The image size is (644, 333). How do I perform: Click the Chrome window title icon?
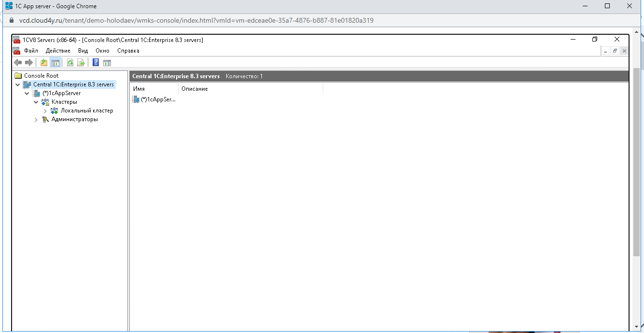[9, 6]
